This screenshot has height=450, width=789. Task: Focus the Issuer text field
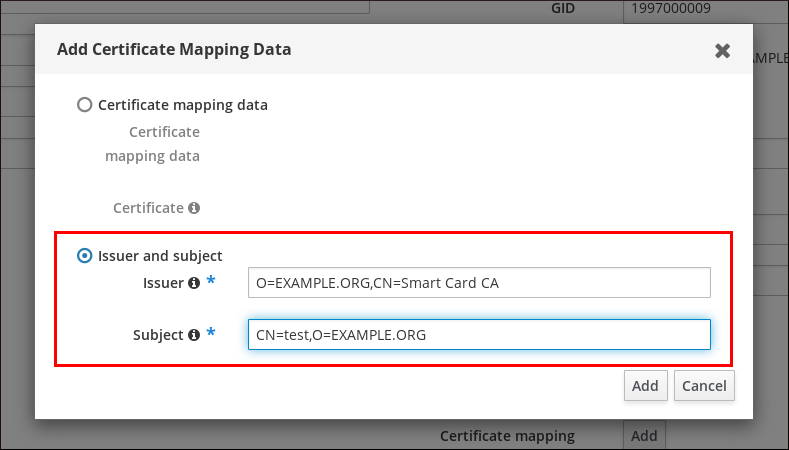pos(478,283)
